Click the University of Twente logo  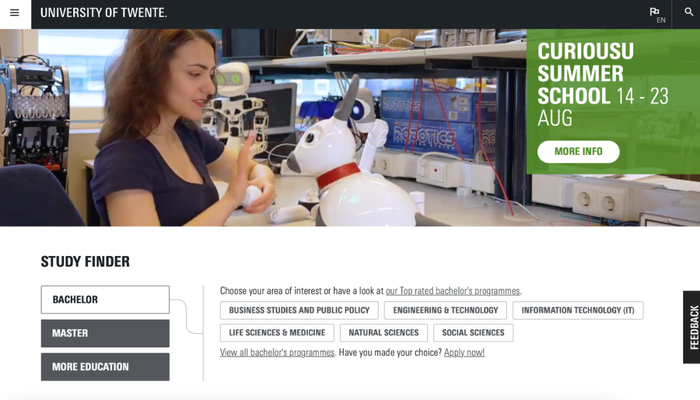click(x=104, y=12)
